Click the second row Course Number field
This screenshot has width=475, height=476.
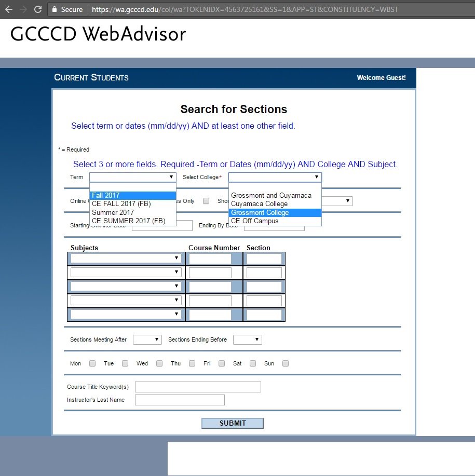point(210,273)
